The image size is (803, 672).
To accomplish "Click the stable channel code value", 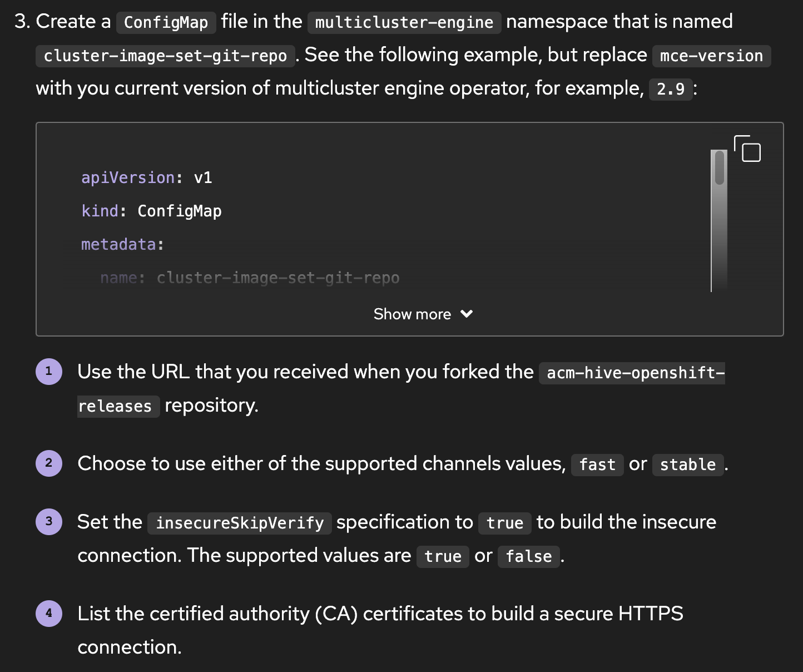I will 687,465.
